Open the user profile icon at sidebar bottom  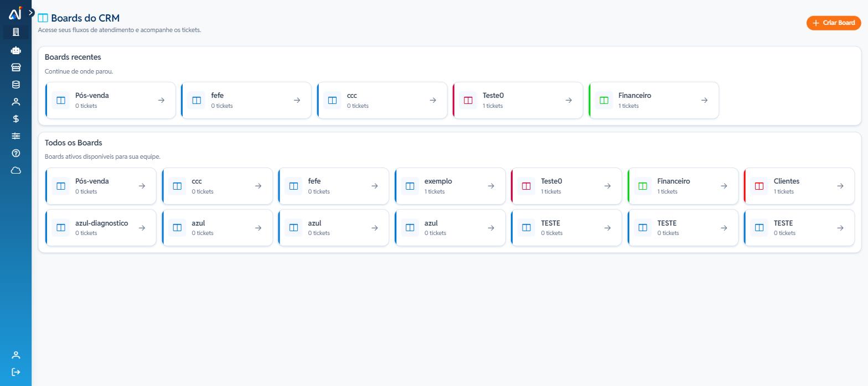point(15,355)
